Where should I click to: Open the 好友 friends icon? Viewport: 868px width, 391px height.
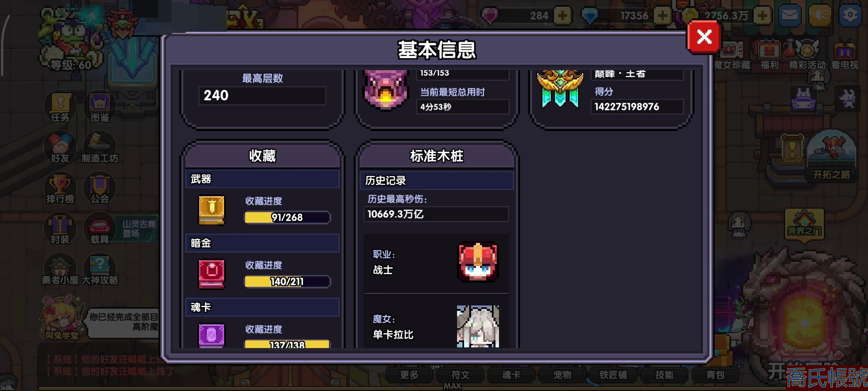tap(60, 148)
